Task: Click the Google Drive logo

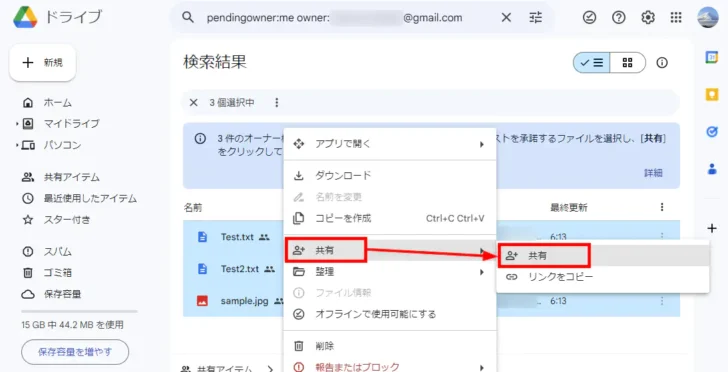Action: [x=25, y=18]
